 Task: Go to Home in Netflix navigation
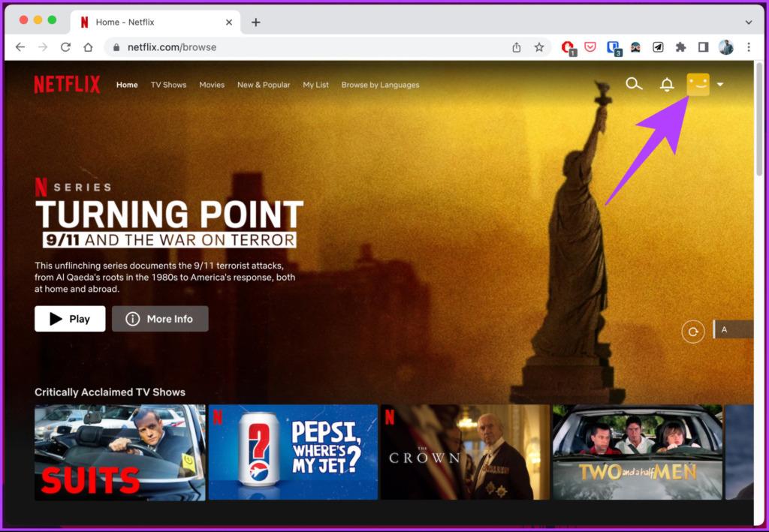click(127, 85)
